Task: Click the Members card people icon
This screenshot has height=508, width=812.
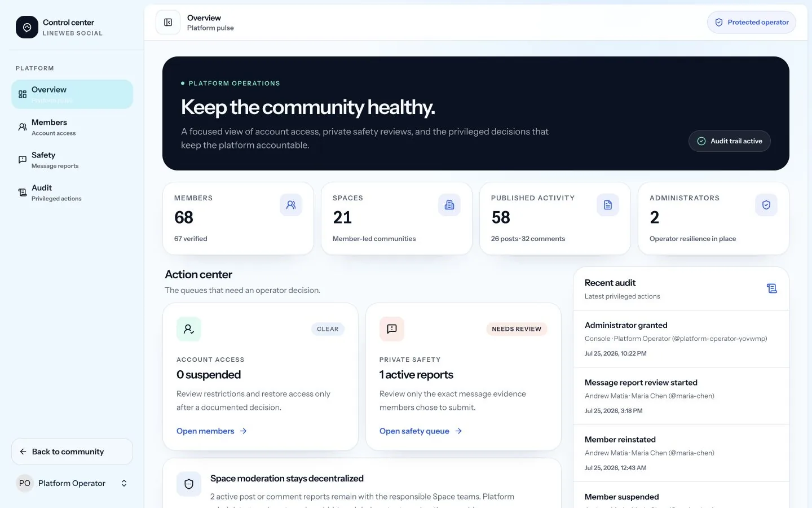Action: (291, 205)
